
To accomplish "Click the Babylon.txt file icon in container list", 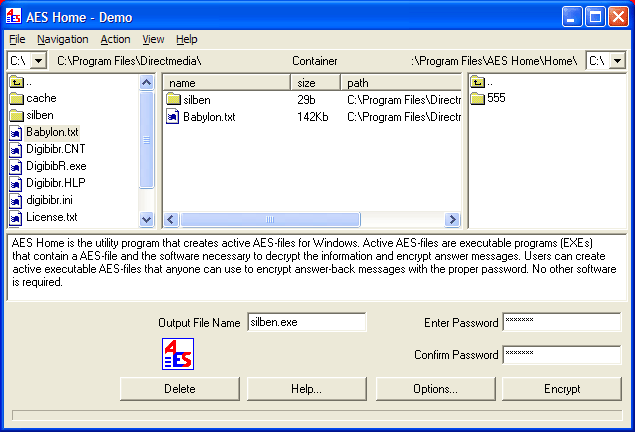I will tap(173, 116).
